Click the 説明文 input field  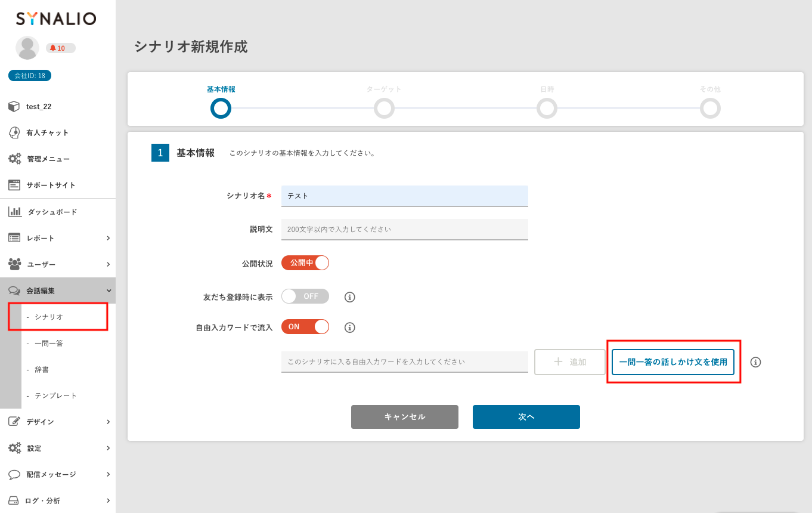click(x=404, y=229)
